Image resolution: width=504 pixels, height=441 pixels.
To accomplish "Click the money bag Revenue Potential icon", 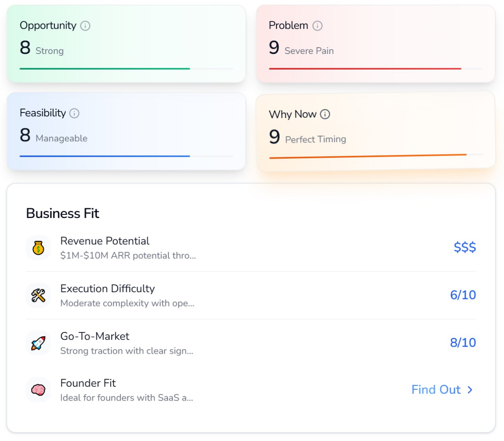I will pos(38,248).
